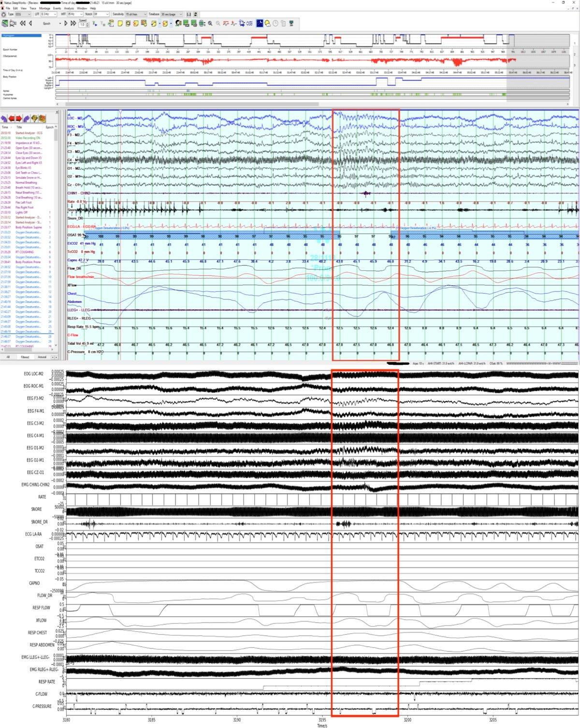580x728 pixels.
Task: Open the sleep staging moon icon
Action: (260, 23)
